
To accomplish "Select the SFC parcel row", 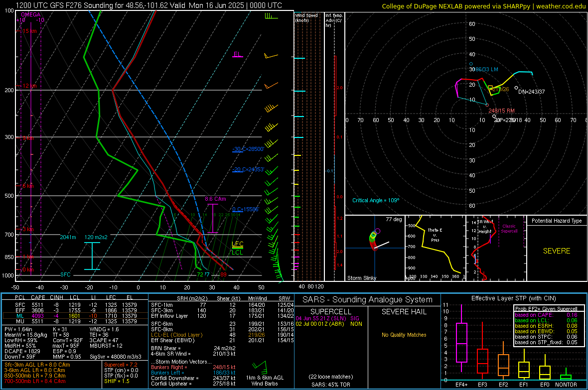I will click(x=76, y=305).
